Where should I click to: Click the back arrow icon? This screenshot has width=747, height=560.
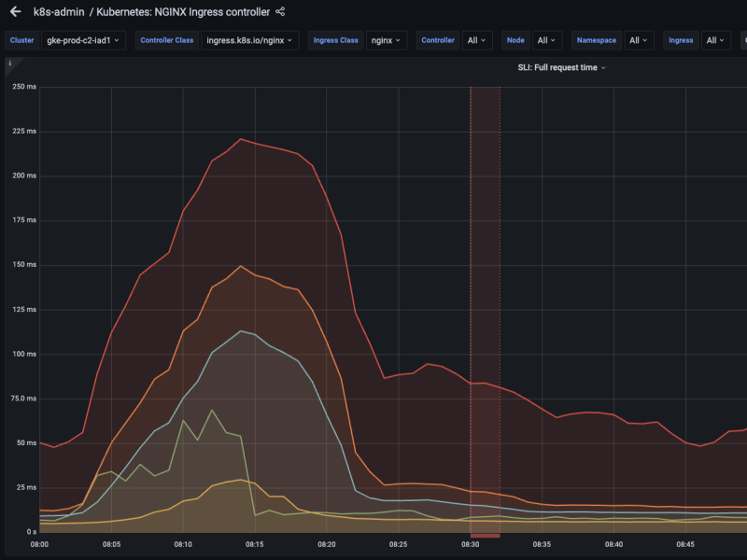tap(15, 12)
